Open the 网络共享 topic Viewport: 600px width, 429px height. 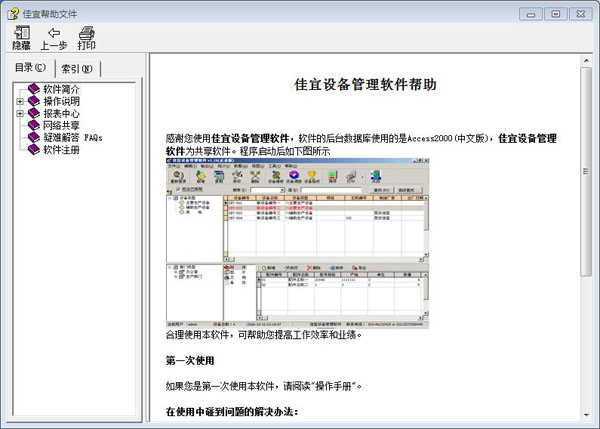pos(61,125)
